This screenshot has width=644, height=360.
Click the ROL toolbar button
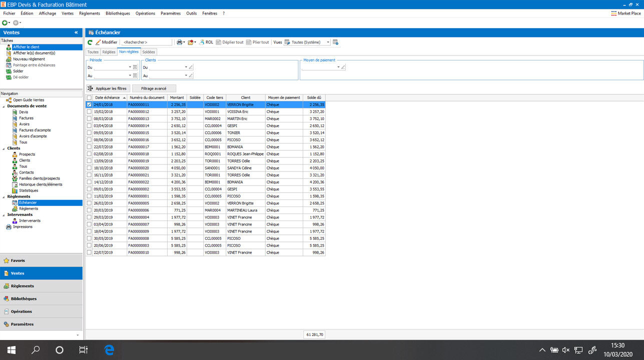tap(206, 42)
